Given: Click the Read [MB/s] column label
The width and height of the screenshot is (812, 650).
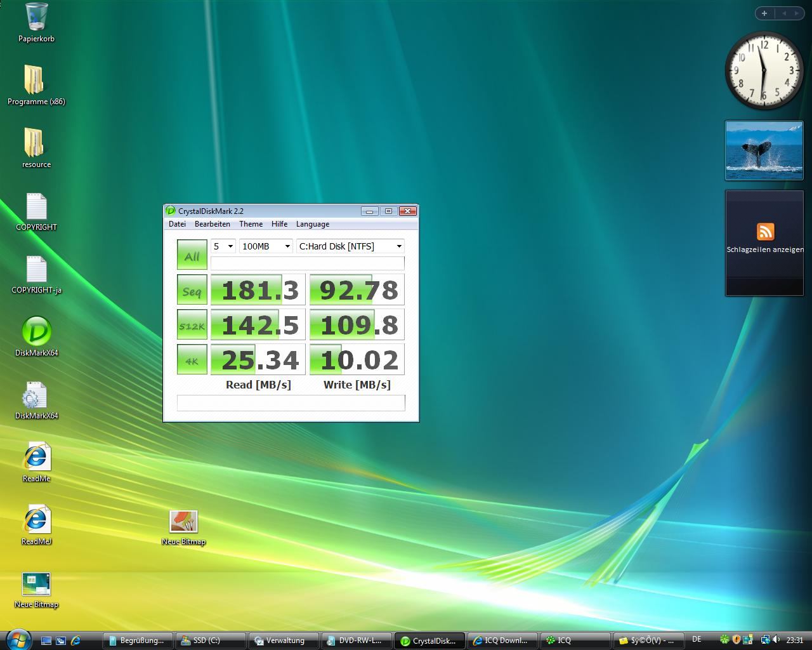Looking at the screenshot, I should tap(258, 385).
